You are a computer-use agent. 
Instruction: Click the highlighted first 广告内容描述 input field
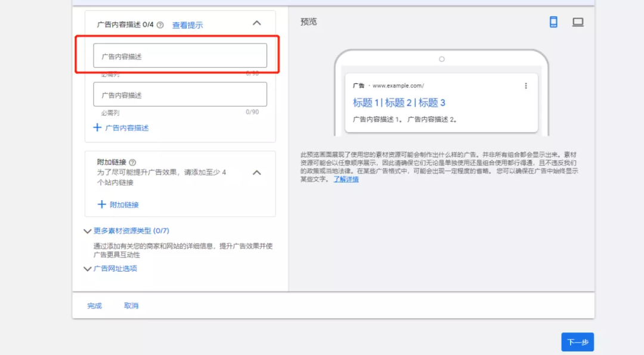[x=181, y=54]
